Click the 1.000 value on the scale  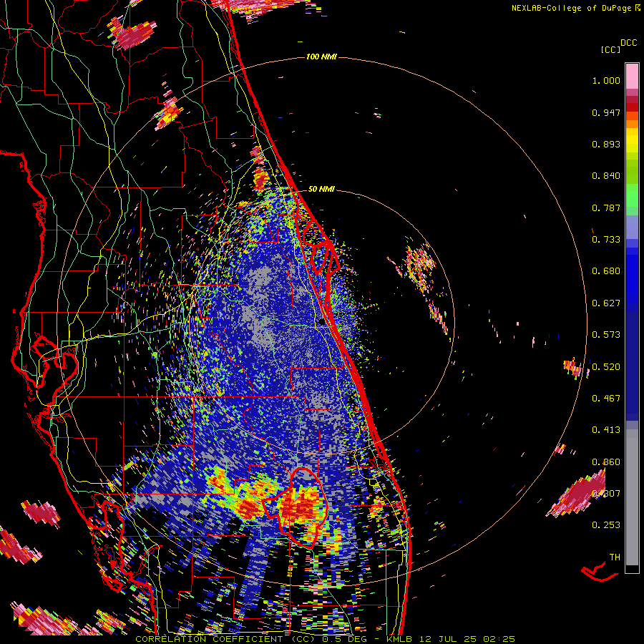pyautogui.click(x=606, y=80)
